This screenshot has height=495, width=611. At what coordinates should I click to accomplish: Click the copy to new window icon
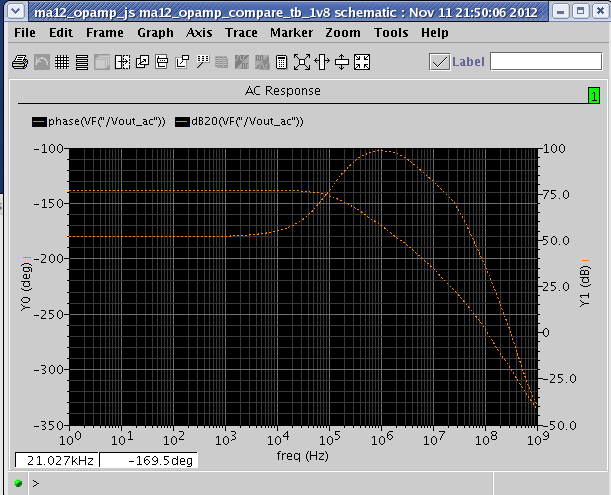(x=142, y=62)
